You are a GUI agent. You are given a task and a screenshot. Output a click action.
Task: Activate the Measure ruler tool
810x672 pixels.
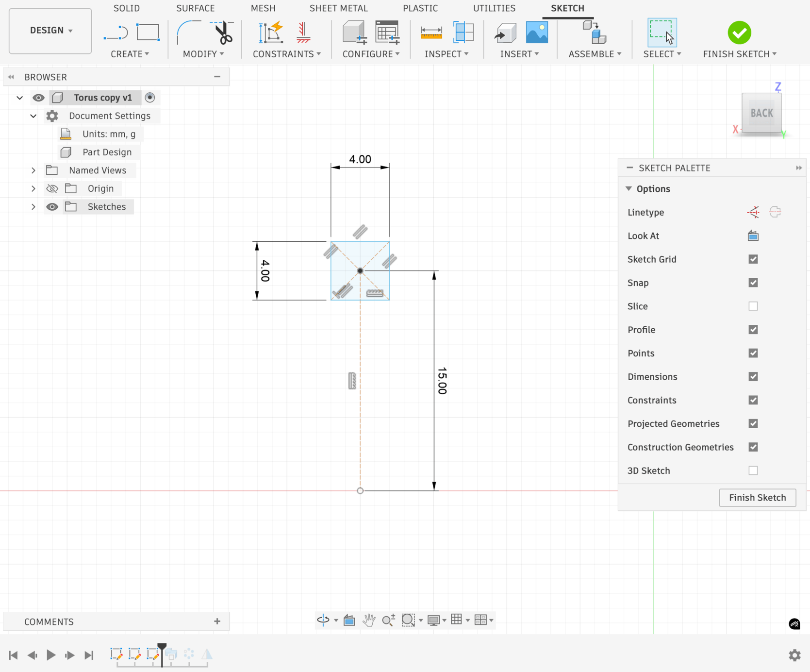click(431, 33)
